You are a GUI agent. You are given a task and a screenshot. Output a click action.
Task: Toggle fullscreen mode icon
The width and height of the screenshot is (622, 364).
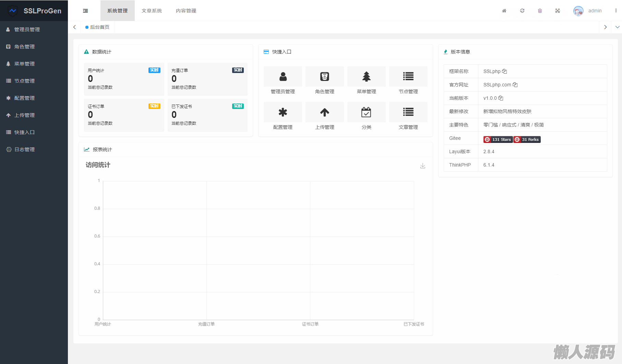coord(558,11)
